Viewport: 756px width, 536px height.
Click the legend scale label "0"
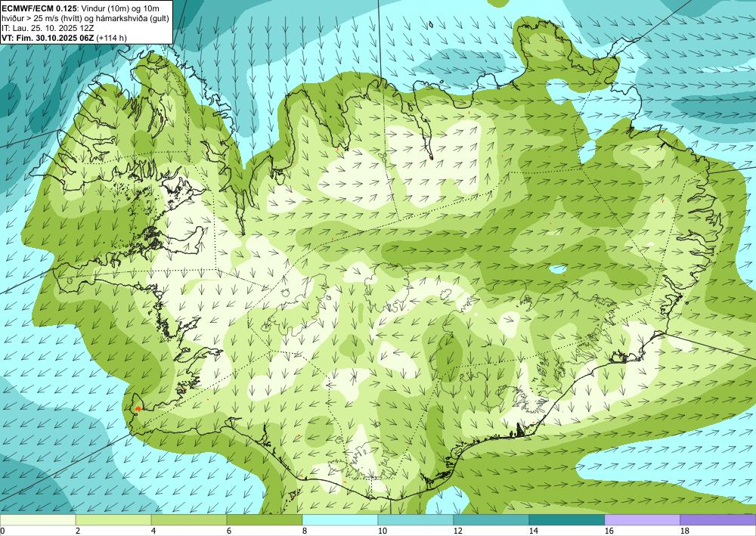tap(2, 531)
